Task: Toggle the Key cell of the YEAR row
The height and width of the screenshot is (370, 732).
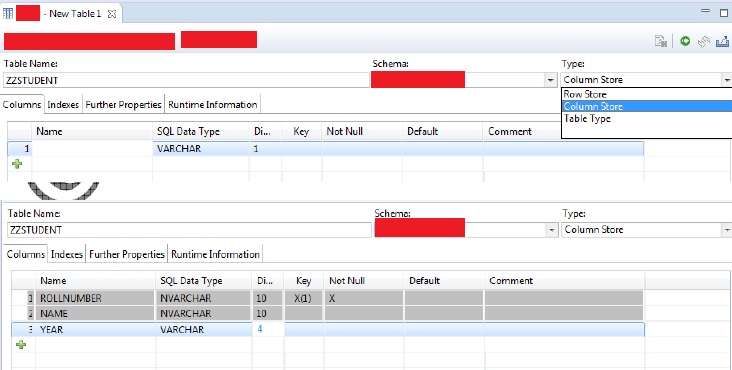Action: [x=303, y=329]
